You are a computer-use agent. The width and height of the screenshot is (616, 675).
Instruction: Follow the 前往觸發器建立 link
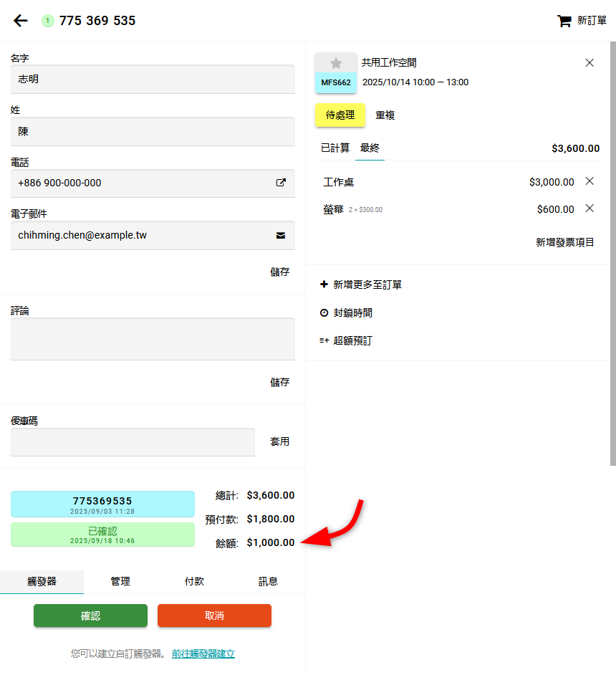tap(203, 654)
